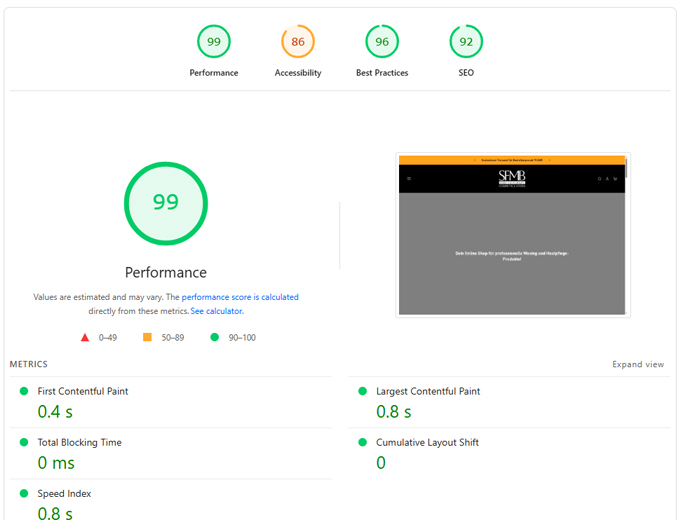Open the performance score is calculated link

tap(240, 297)
